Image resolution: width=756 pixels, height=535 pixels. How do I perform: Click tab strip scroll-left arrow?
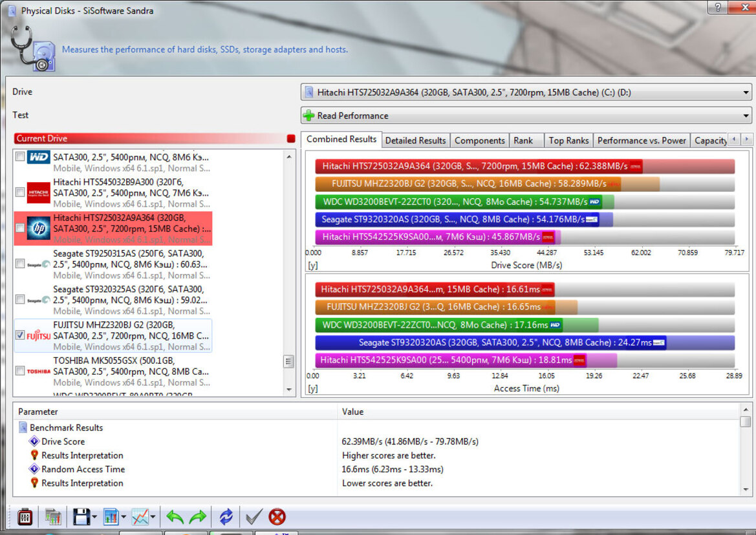[734, 140]
